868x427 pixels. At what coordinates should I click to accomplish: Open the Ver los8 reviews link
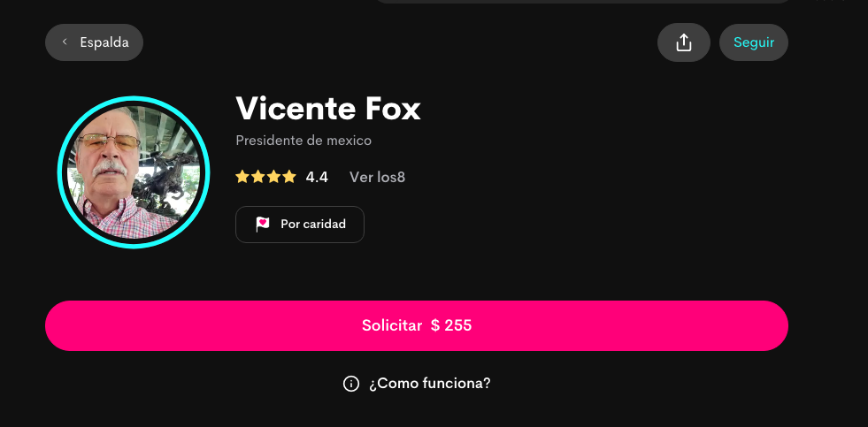point(377,178)
